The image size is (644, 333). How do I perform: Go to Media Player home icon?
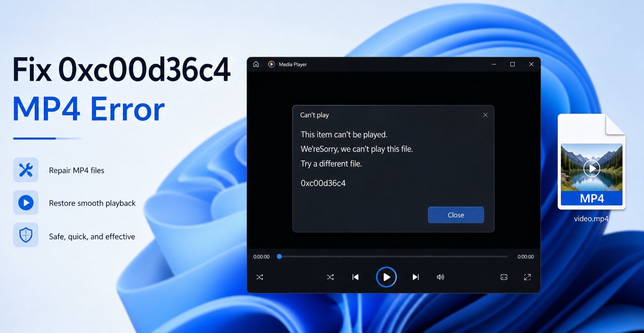pos(256,64)
